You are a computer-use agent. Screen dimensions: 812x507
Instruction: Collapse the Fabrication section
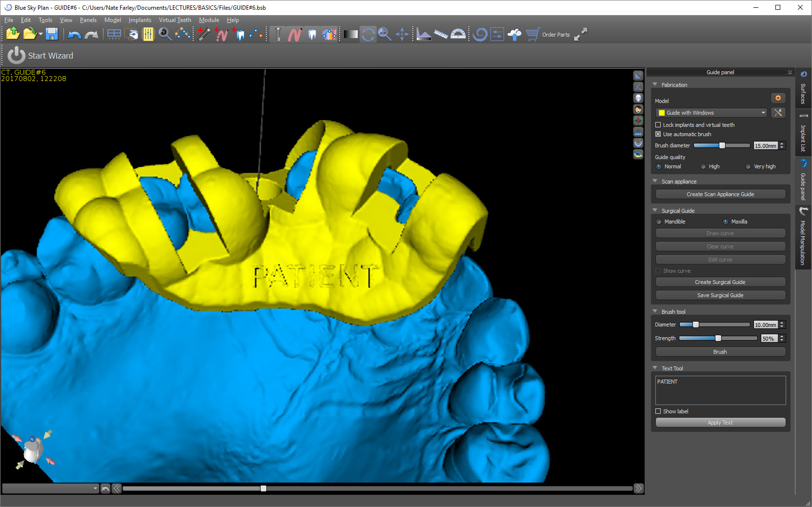point(655,84)
